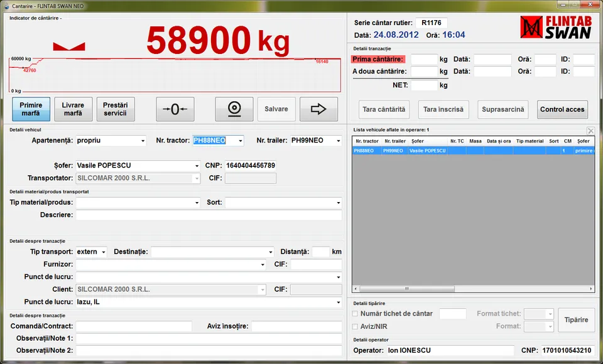Image resolution: width=603 pixels, height=364 pixels.
Task: Open the Tip transport dropdown
Action: point(104,252)
